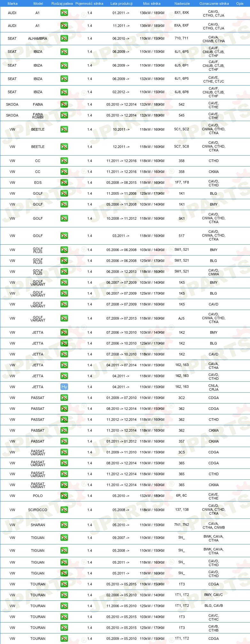Viewport: 250px width, 644px height.
Task: Select the FABIA KOMBI model cell
Action: pyautogui.click(x=38, y=116)
